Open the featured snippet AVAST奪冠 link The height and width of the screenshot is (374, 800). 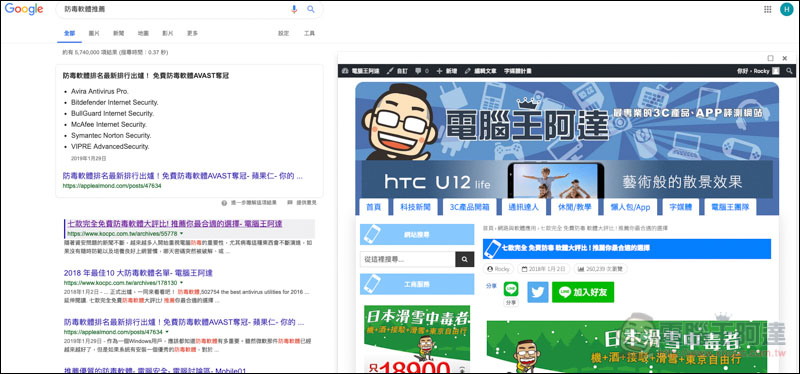(x=183, y=176)
